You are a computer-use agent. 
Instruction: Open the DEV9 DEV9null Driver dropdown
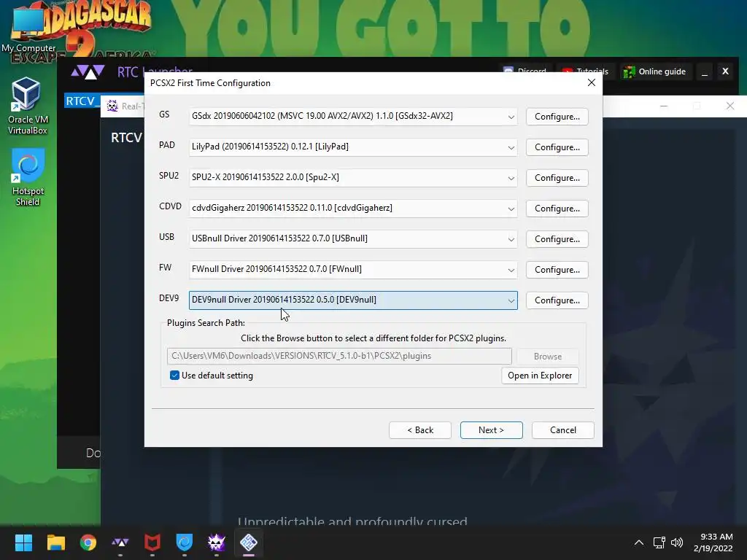point(353,300)
